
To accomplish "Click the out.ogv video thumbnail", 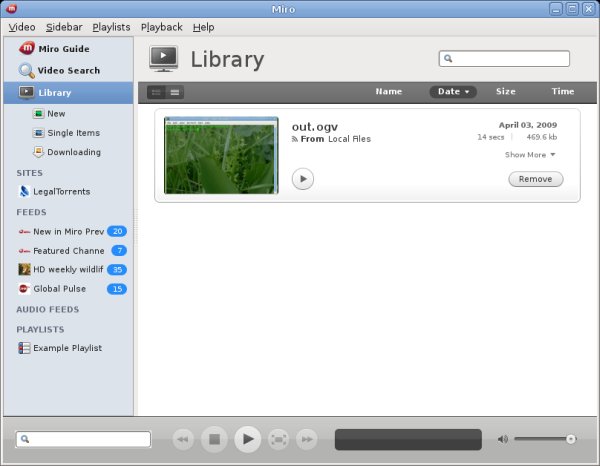I will (x=221, y=155).
